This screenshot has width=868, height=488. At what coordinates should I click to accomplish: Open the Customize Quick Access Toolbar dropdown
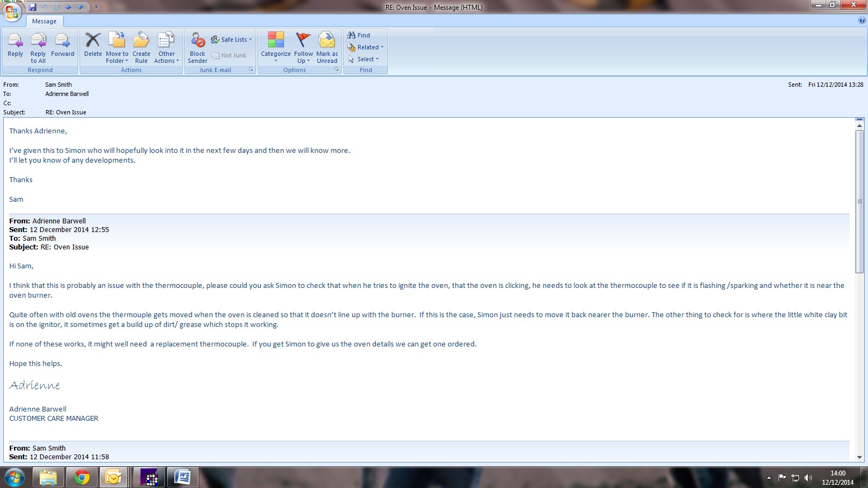coord(96,7)
